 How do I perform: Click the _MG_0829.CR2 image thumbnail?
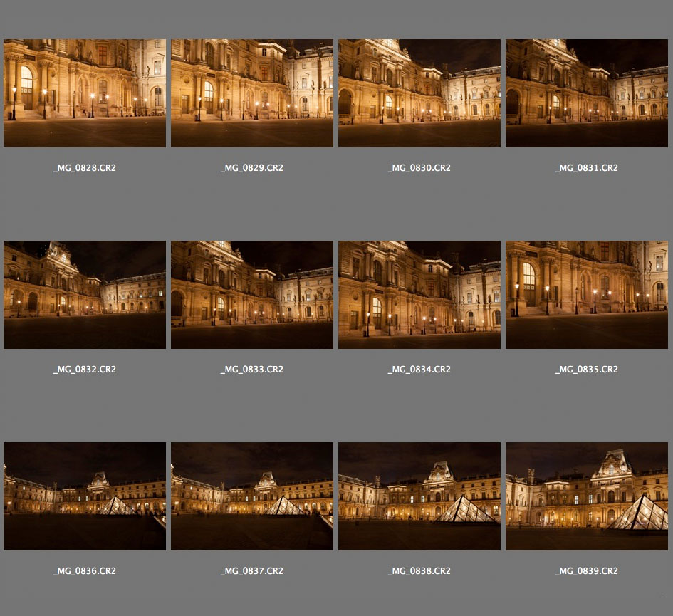pos(252,93)
